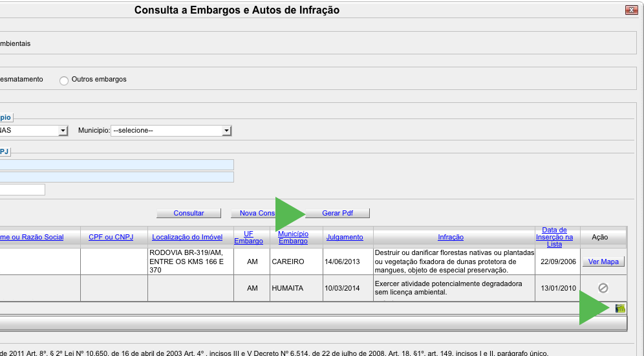The height and width of the screenshot is (356, 644).
Task: Click the disabled action icon in HUMAITA row
Action: click(x=603, y=288)
